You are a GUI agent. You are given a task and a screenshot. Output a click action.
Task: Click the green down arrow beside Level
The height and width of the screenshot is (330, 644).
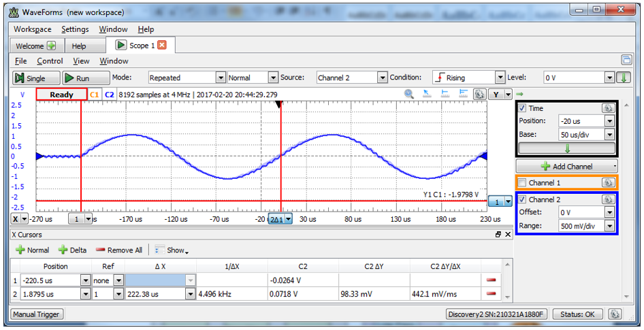pos(624,77)
